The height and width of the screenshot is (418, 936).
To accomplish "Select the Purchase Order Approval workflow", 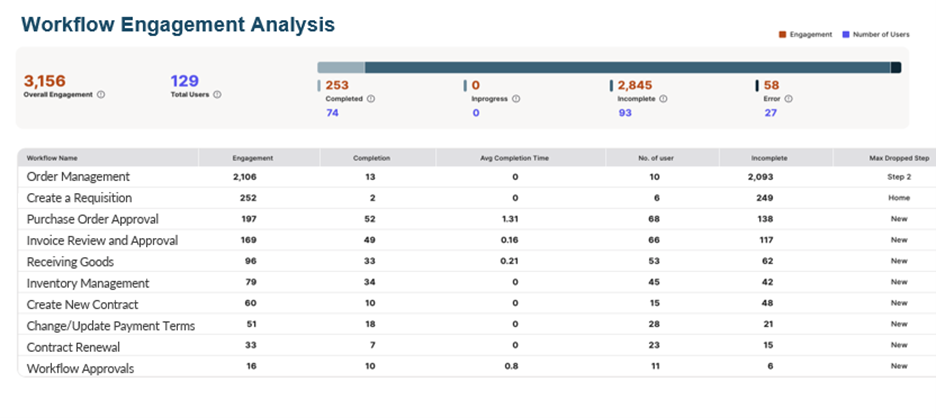I will (x=92, y=219).
